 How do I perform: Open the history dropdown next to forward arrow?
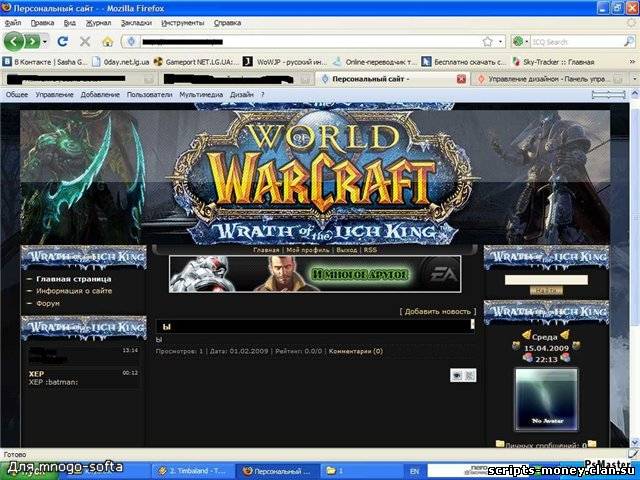[44, 41]
